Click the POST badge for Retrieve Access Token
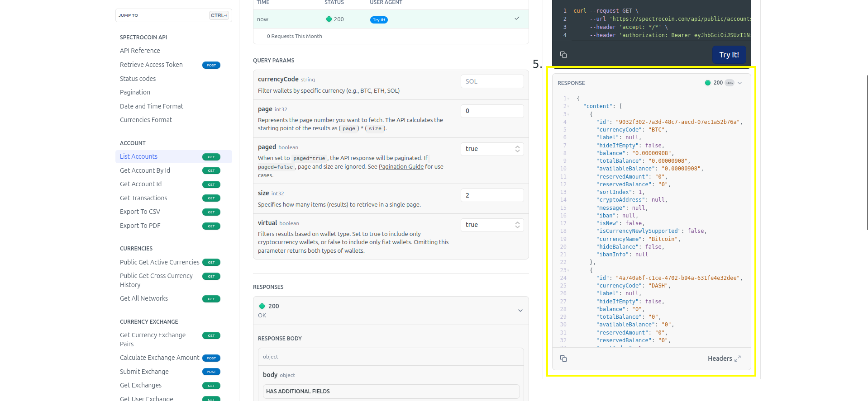Viewport: 868px width, 401px height. tap(211, 65)
